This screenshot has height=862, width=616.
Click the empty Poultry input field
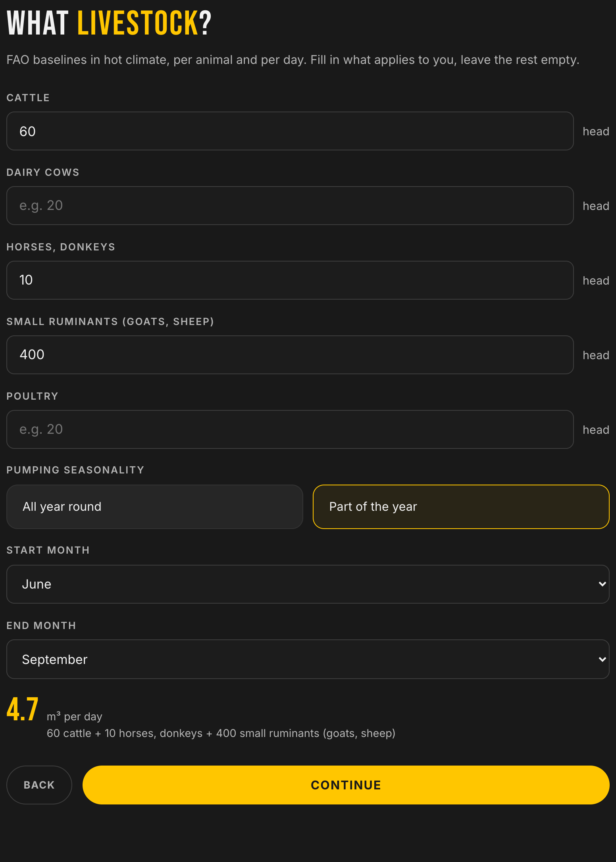290,429
